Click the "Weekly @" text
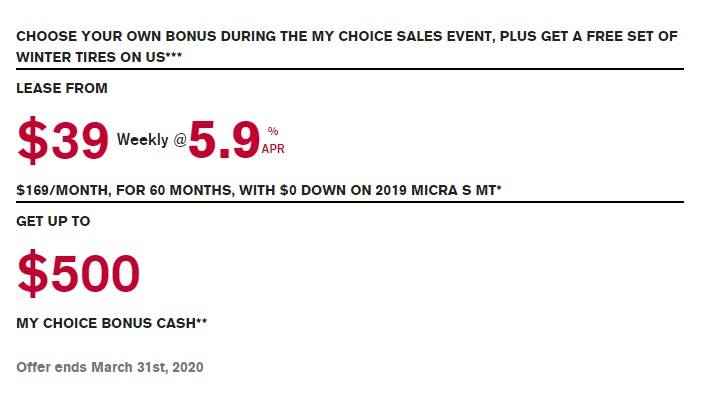 (x=151, y=140)
